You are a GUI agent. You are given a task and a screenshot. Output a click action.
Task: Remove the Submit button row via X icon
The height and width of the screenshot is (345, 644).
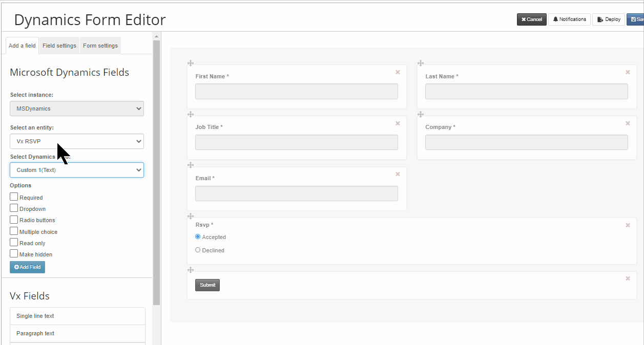click(628, 278)
